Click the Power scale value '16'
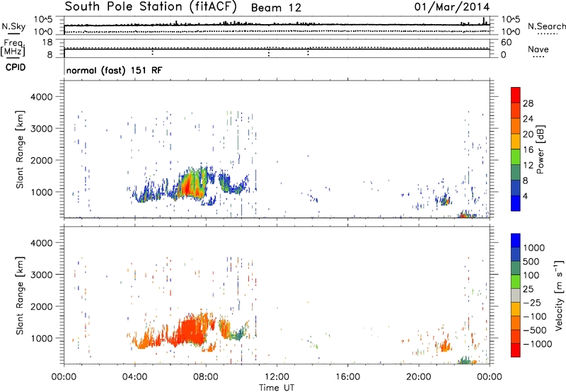Screen dimensions: 566x392 (528, 150)
